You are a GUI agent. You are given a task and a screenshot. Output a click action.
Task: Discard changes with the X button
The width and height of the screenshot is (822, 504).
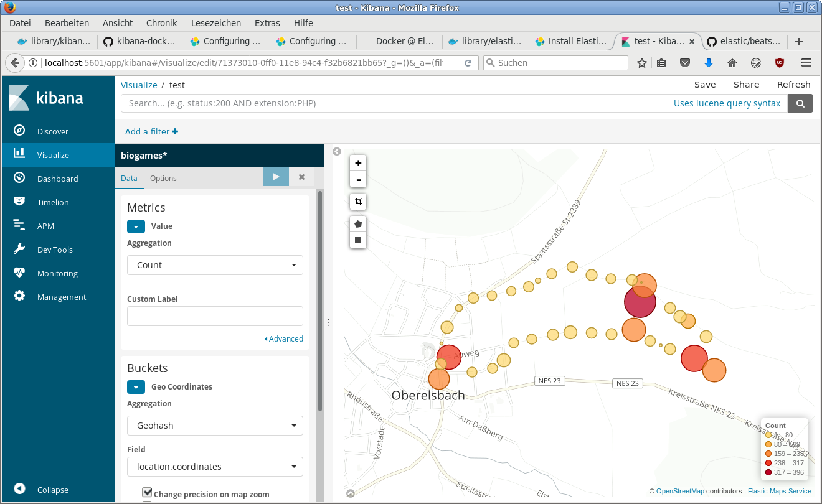coord(302,177)
